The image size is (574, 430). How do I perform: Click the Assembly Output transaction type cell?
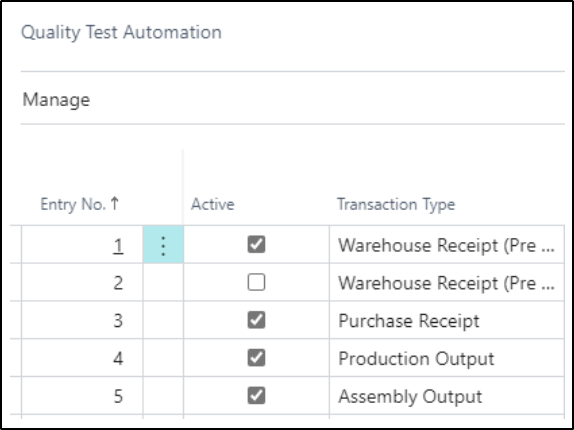click(x=447, y=396)
